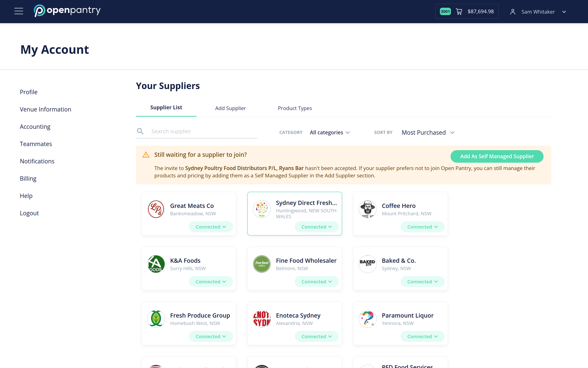Image resolution: width=588 pixels, height=368 pixels.
Task: Click the 3001 cart count badge
Action: (445, 11)
